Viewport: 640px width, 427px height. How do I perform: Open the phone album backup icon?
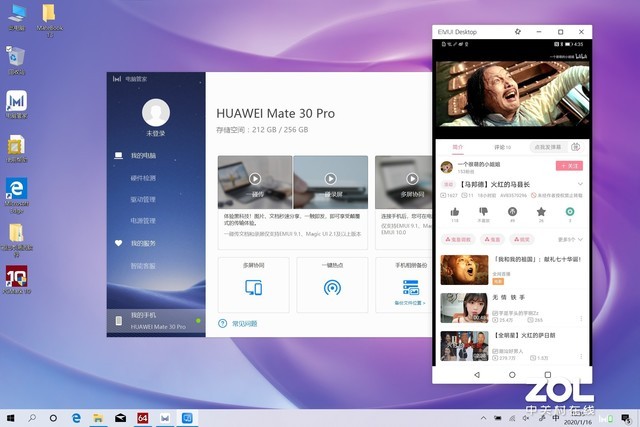[x=411, y=287]
